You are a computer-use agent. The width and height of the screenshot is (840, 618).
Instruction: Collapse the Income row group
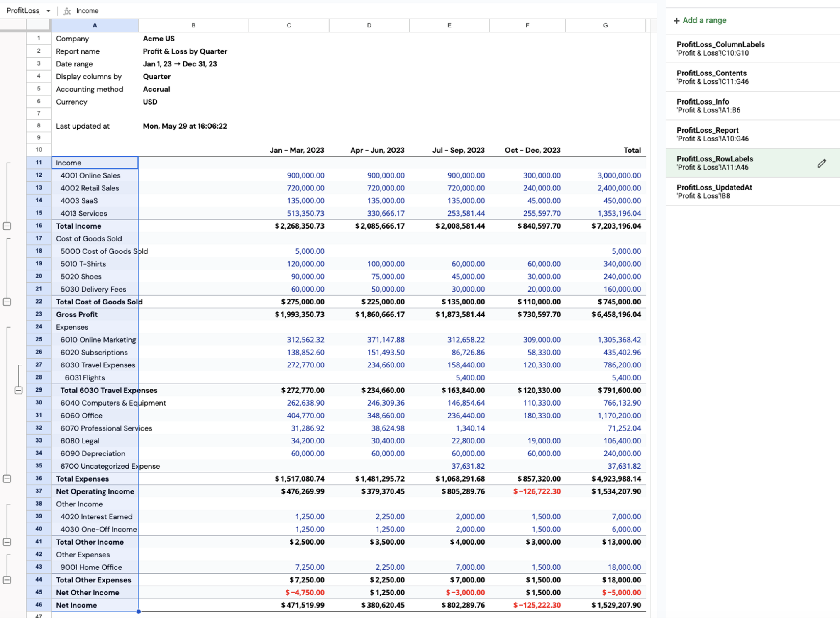[x=7, y=226]
